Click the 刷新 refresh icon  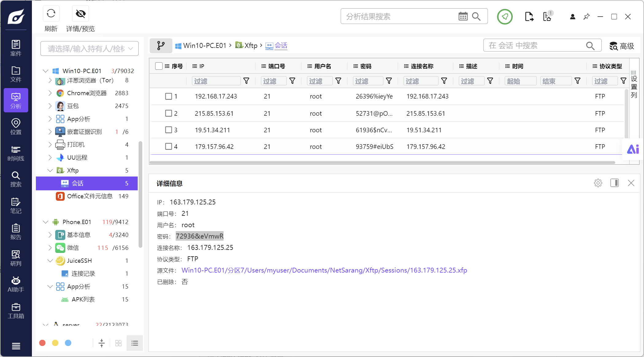pos(51,14)
